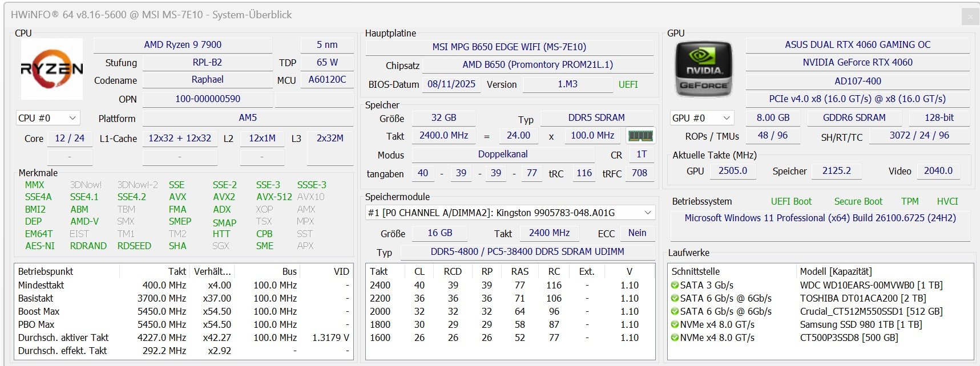This screenshot has width=980, height=366.
Task: Click the DDR5-4800 / PC5-38400 module type
Action: (527, 251)
